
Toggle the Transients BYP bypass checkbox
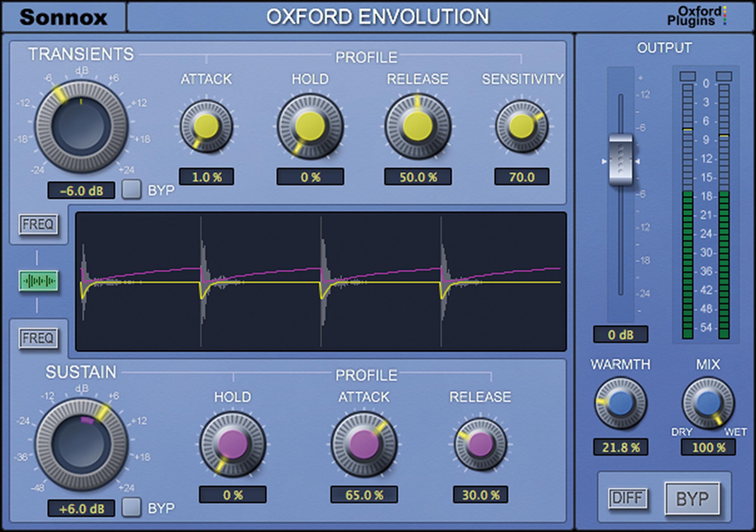tap(131, 189)
